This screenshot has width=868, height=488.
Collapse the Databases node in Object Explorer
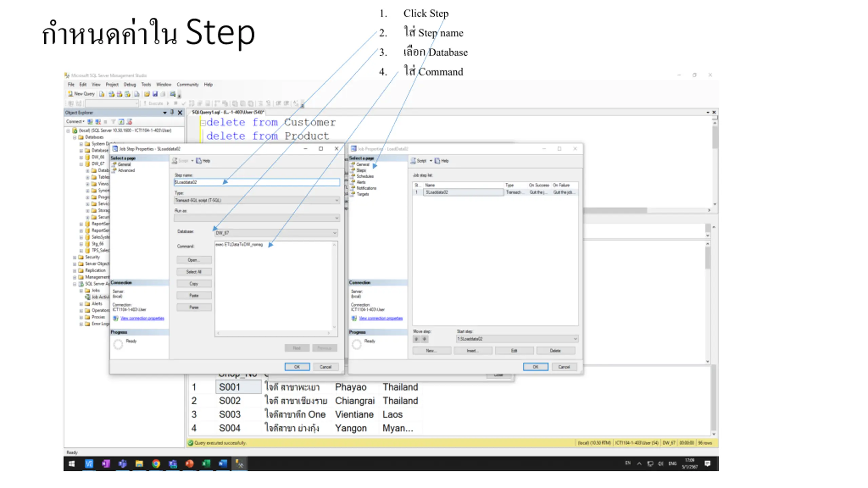75,137
